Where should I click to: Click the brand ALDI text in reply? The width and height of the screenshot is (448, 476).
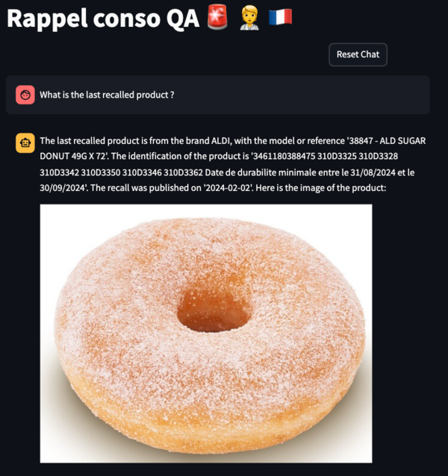[x=209, y=141]
